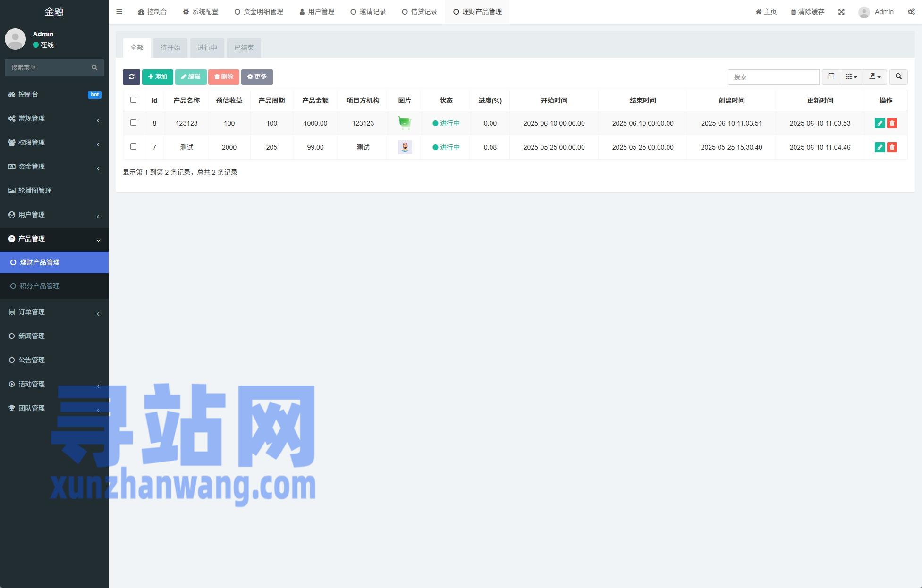Open the shopping cart image thumbnail in row 8
The height and width of the screenshot is (588, 922).
coord(405,123)
